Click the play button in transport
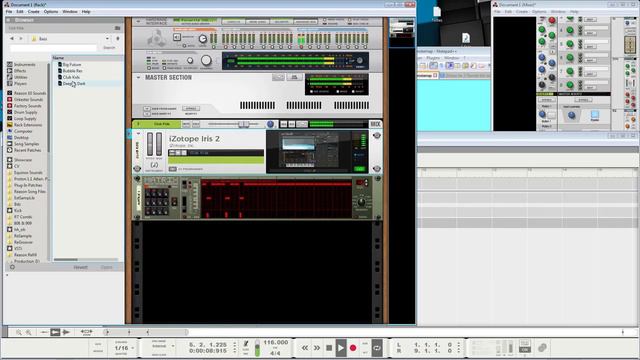Viewport: 640px width, 360px height. click(x=341, y=348)
